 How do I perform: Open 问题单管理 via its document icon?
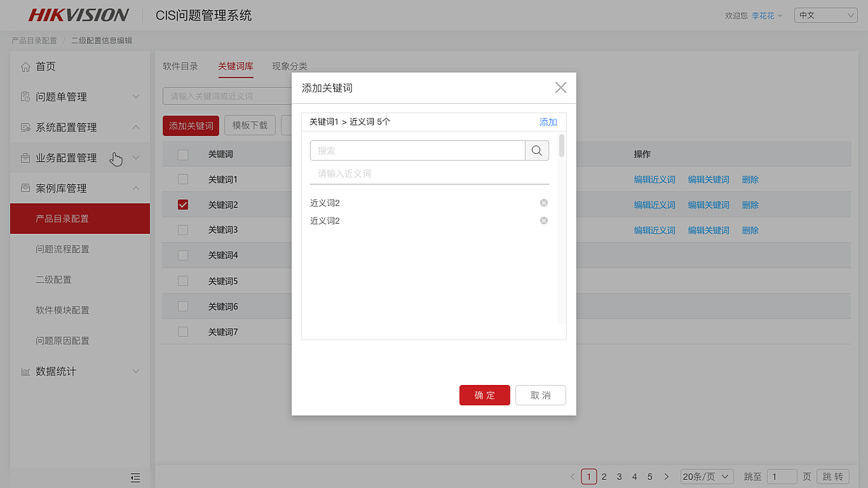click(x=26, y=96)
